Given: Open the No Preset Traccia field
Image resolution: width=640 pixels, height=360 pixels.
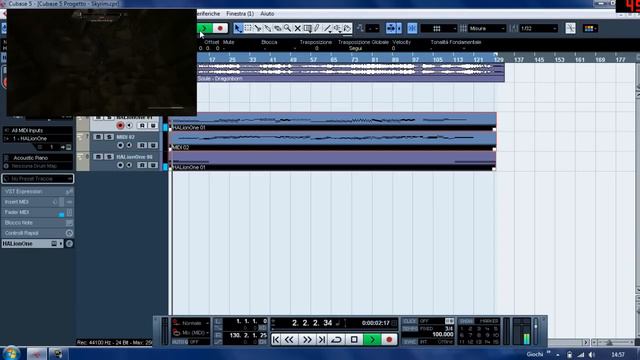Looking at the screenshot, I should [38, 179].
